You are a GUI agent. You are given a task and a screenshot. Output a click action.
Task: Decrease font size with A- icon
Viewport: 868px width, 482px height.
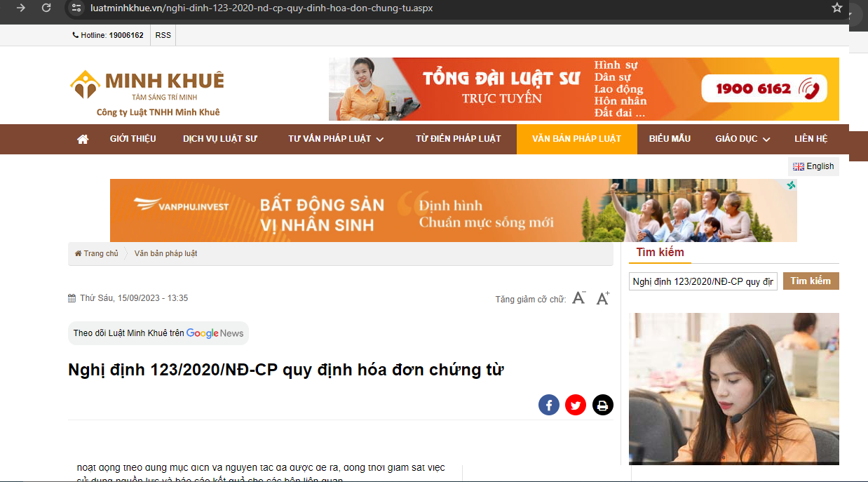tap(578, 298)
